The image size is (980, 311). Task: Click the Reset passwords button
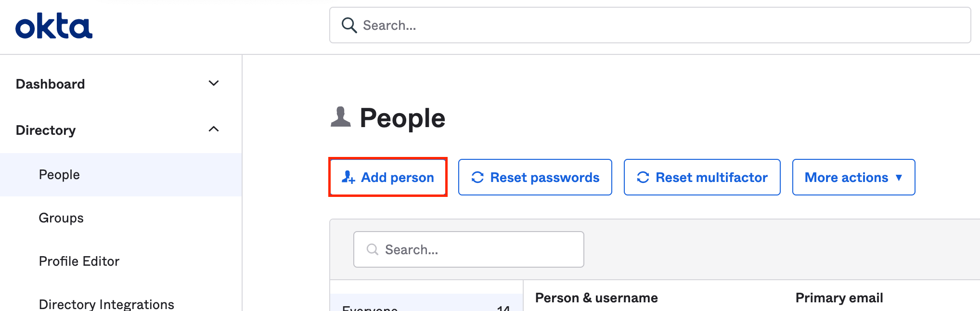point(535,177)
